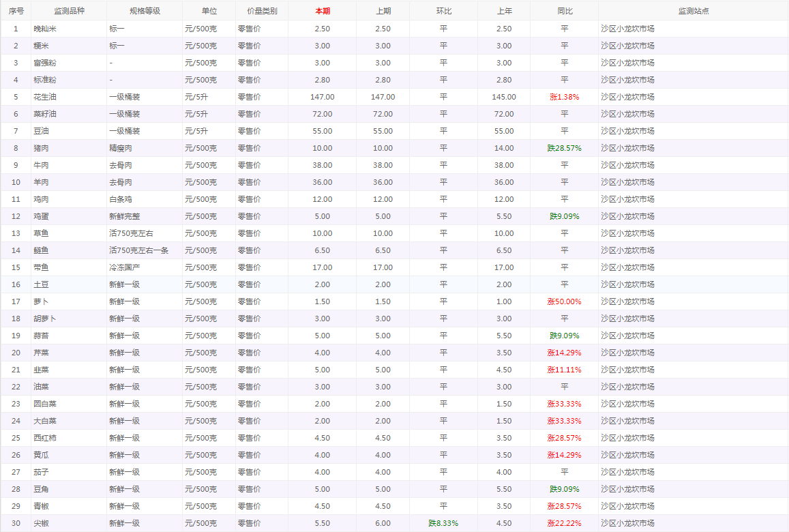Click the 西红柿 product name cell

point(45,438)
